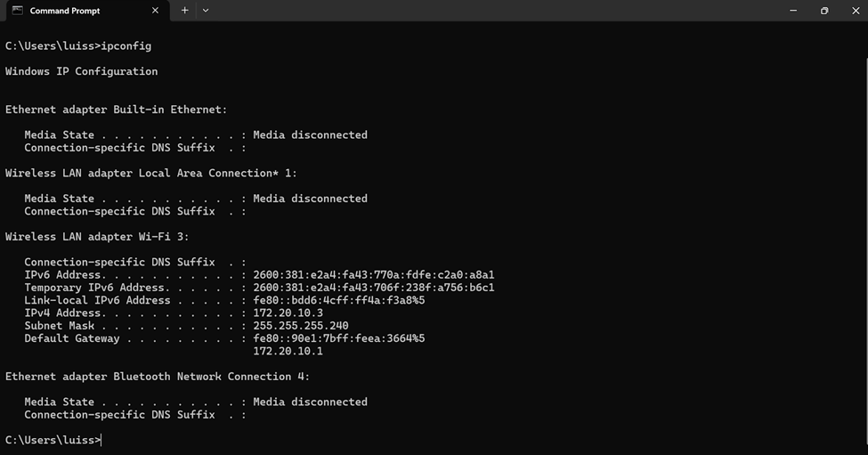868x455 pixels.
Task: Click the Bluetooth Network Connection 4 line
Action: pyautogui.click(x=158, y=377)
